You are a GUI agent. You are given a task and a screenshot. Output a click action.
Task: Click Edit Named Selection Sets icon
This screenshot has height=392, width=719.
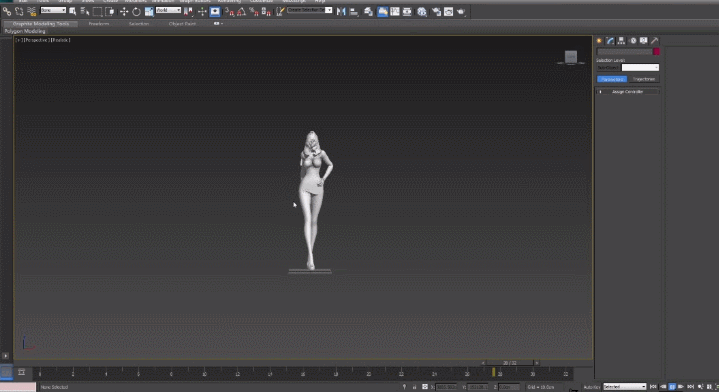coord(280,11)
